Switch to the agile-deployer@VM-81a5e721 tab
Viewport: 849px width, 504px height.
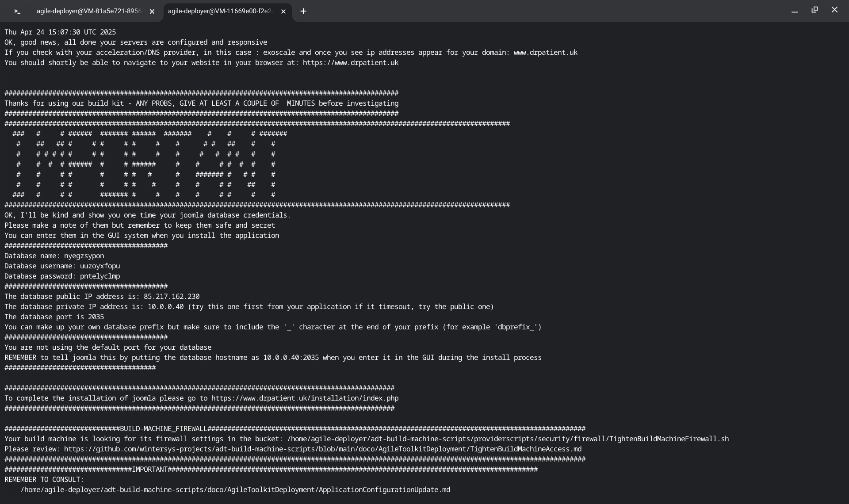[x=88, y=11]
